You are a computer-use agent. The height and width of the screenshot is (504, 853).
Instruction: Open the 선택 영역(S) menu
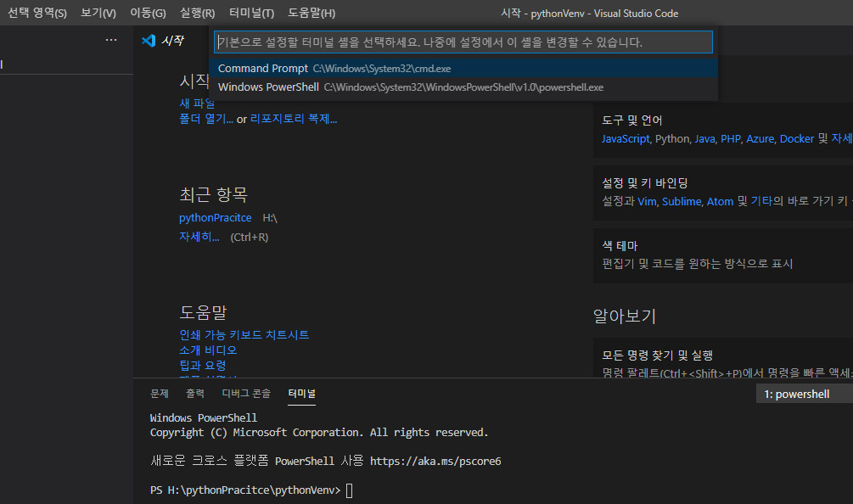[37, 13]
